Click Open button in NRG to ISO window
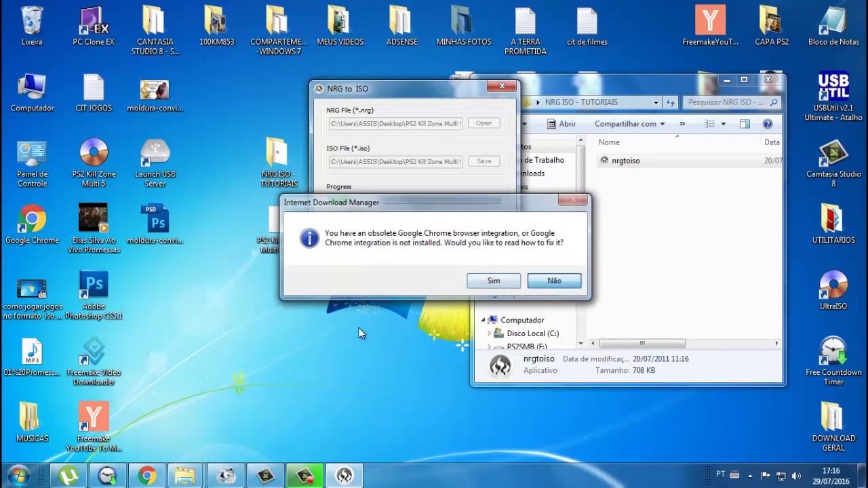The height and width of the screenshot is (488, 868). [484, 123]
